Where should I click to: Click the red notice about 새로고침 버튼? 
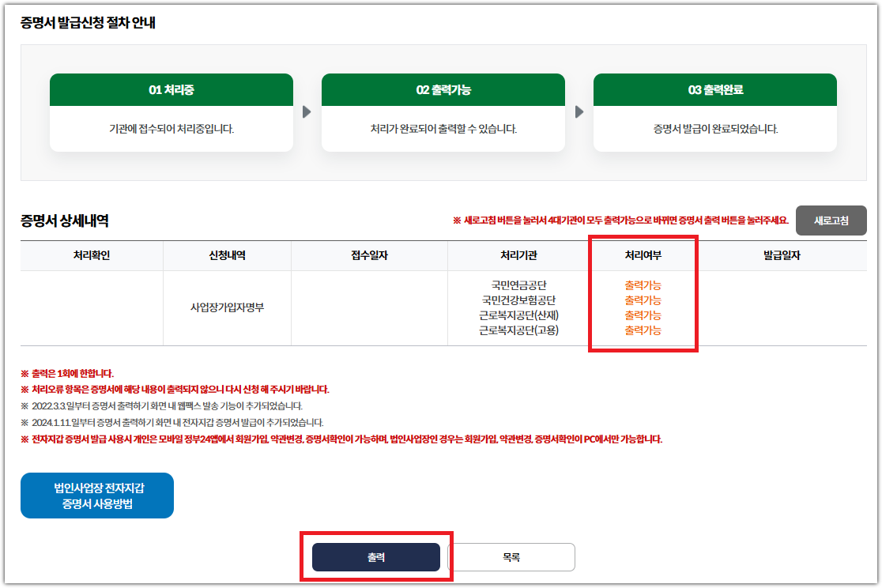point(621,220)
